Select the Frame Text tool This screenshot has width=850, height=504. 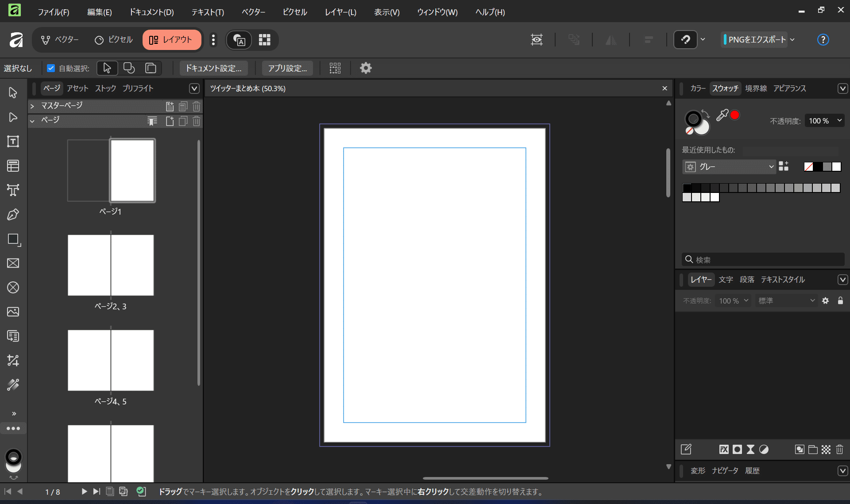coord(13,142)
